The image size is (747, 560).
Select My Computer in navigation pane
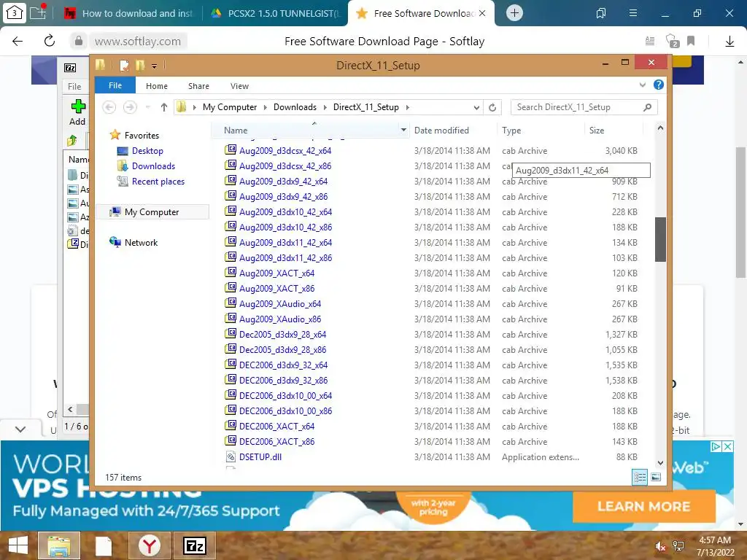(152, 212)
